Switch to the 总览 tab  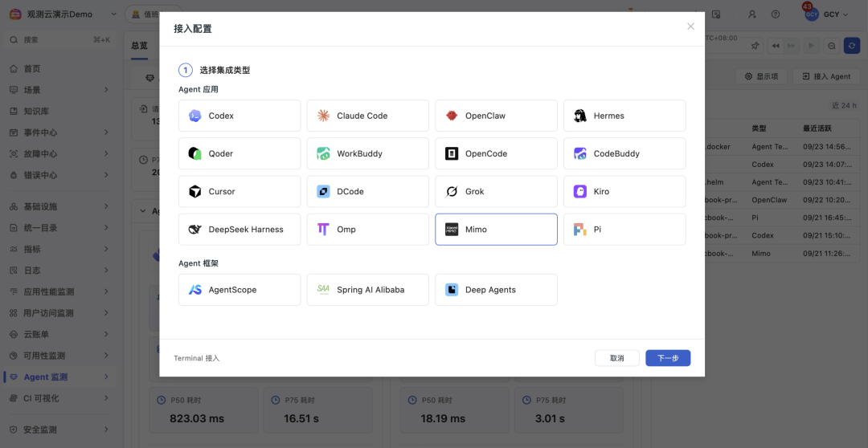[x=140, y=45]
